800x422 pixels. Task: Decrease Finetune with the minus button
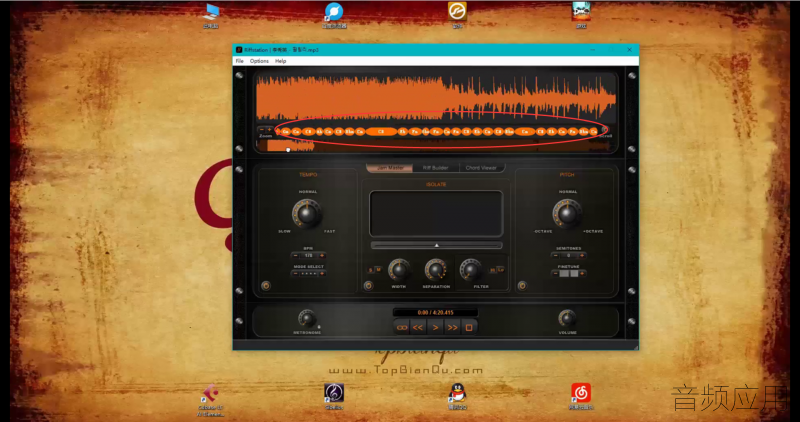[556, 274]
